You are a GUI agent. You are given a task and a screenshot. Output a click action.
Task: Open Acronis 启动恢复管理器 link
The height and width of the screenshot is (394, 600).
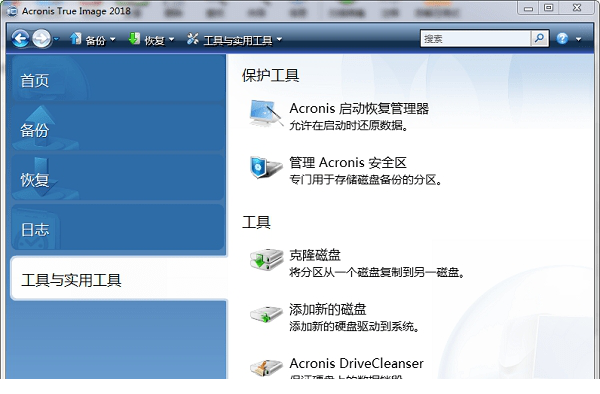coord(359,109)
